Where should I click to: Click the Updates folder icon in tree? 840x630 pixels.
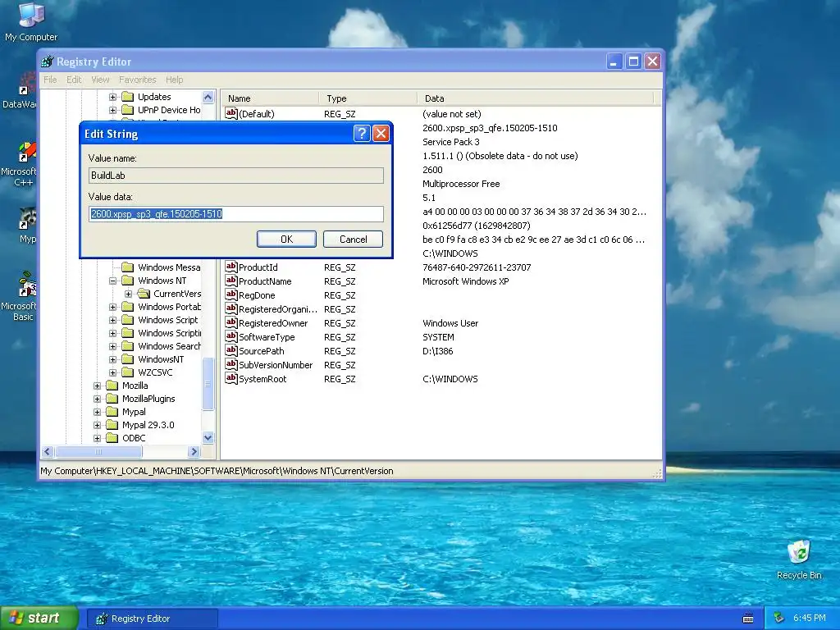(x=127, y=97)
